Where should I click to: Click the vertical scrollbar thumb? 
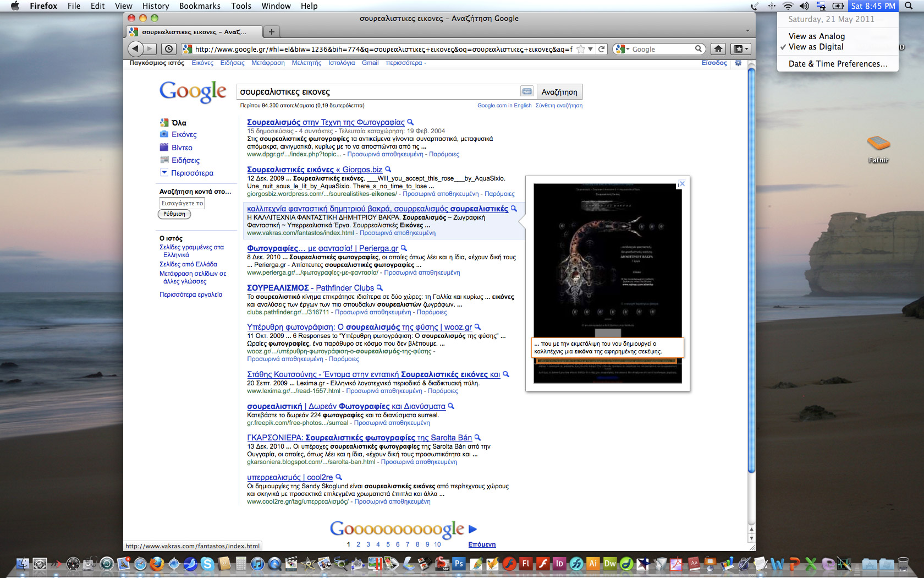pos(751,270)
